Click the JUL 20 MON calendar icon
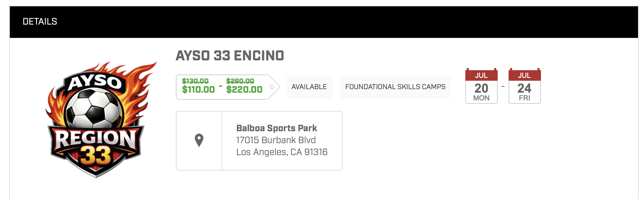 (x=481, y=87)
